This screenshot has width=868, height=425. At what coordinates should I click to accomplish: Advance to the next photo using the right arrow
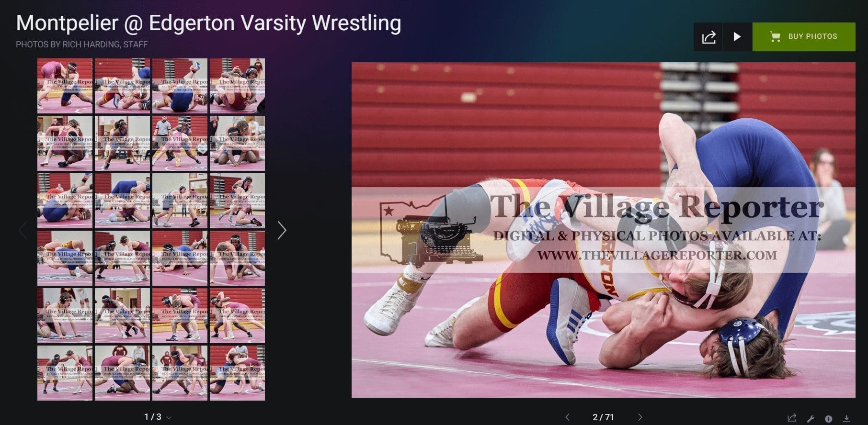pyautogui.click(x=640, y=417)
